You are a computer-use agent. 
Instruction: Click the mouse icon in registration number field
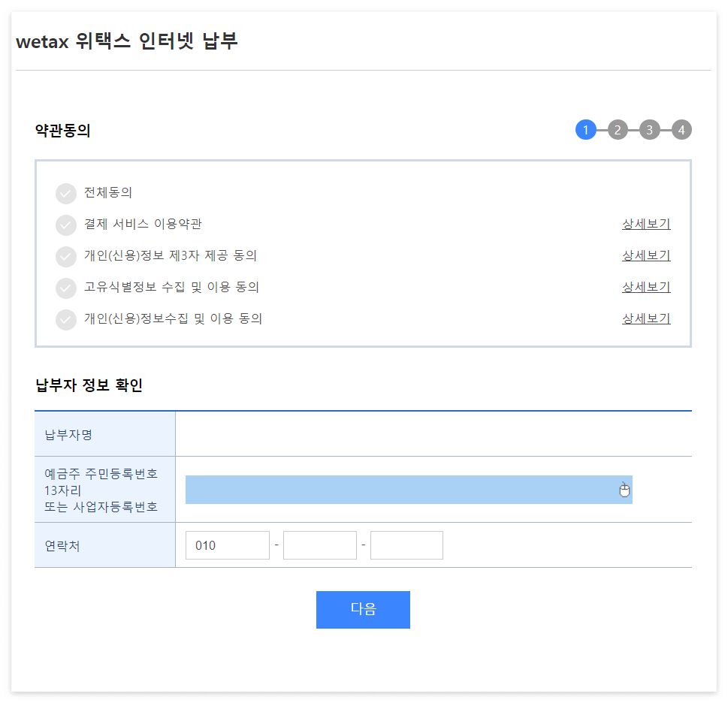coord(624,490)
